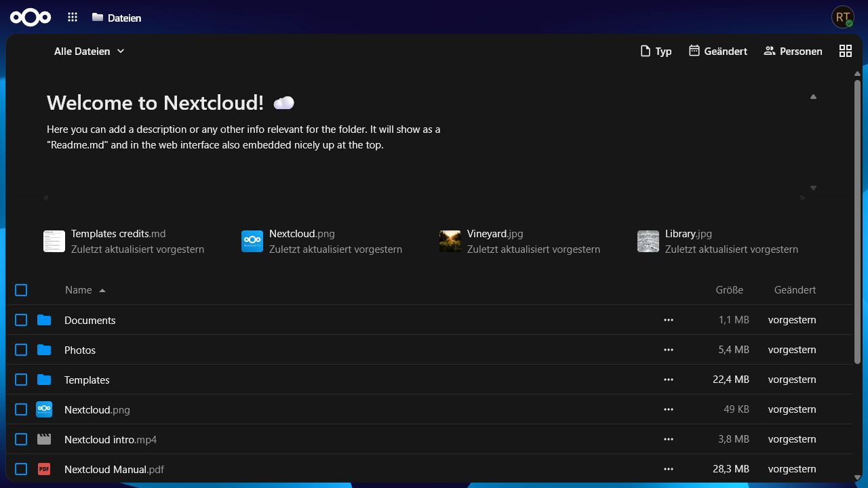This screenshot has height=488, width=868.
Task: Open the Photos folder name
Action: click(x=80, y=350)
